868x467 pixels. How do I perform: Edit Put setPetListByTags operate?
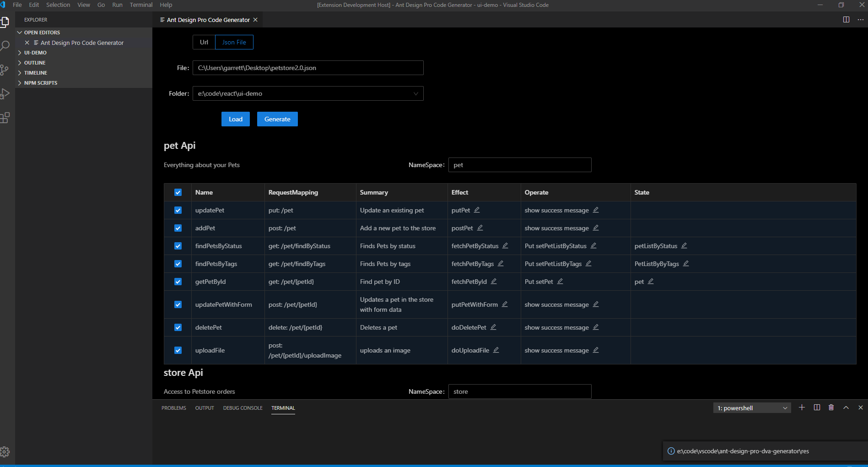click(588, 263)
